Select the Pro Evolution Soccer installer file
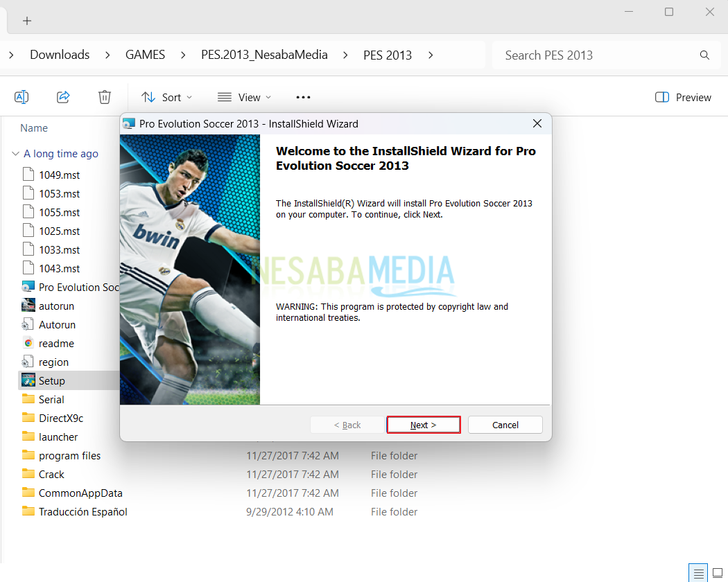 (x=71, y=288)
